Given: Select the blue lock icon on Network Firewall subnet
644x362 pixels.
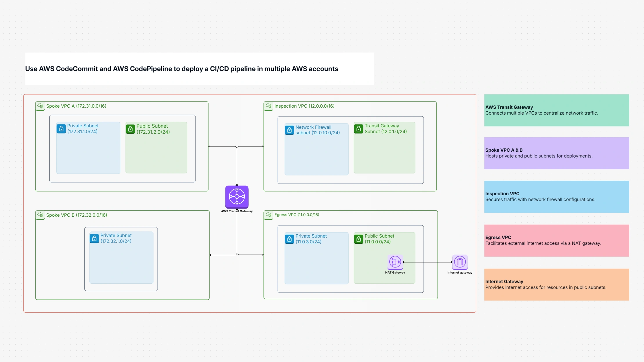Looking at the screenshot, I should pyautogui.click(x=289, y=130).
